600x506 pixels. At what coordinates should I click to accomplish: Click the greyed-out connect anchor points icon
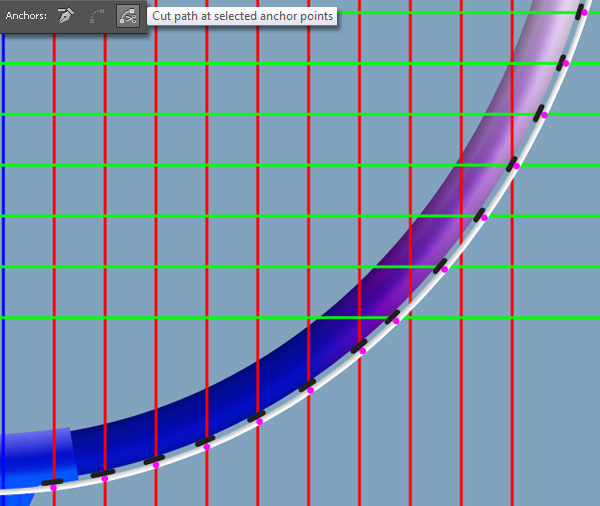click(96, 16)
